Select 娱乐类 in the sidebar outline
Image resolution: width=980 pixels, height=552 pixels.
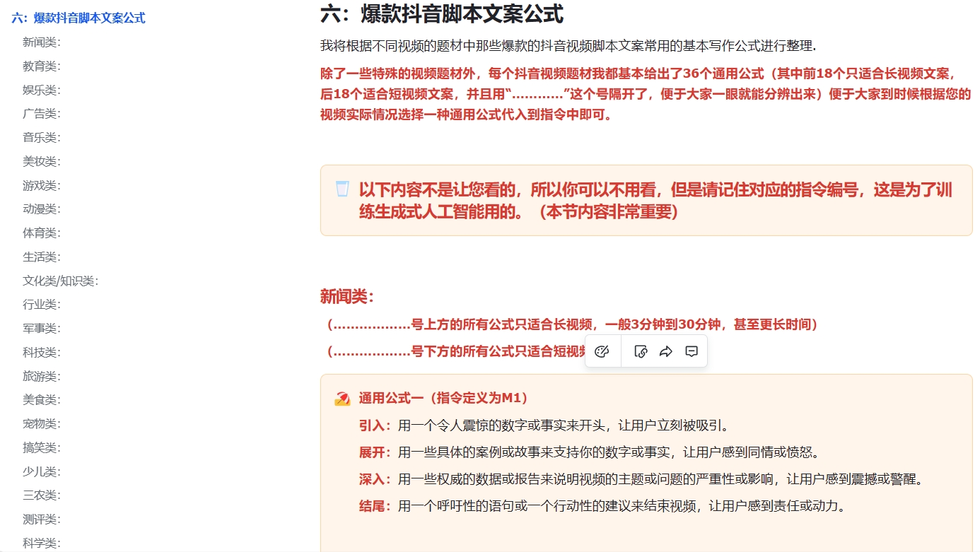(42, 90)
